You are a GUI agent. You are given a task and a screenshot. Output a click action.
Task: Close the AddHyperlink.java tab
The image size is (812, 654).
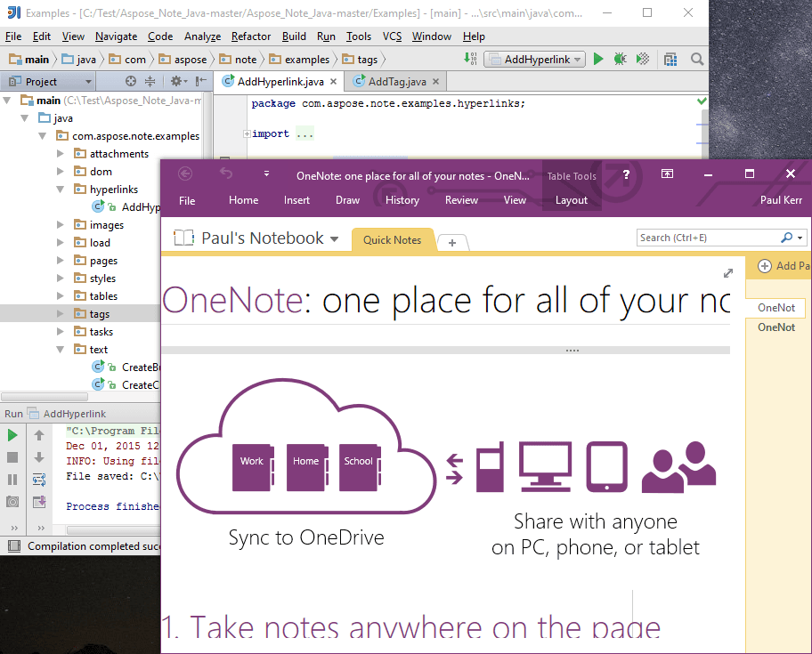tap(334, 82)
